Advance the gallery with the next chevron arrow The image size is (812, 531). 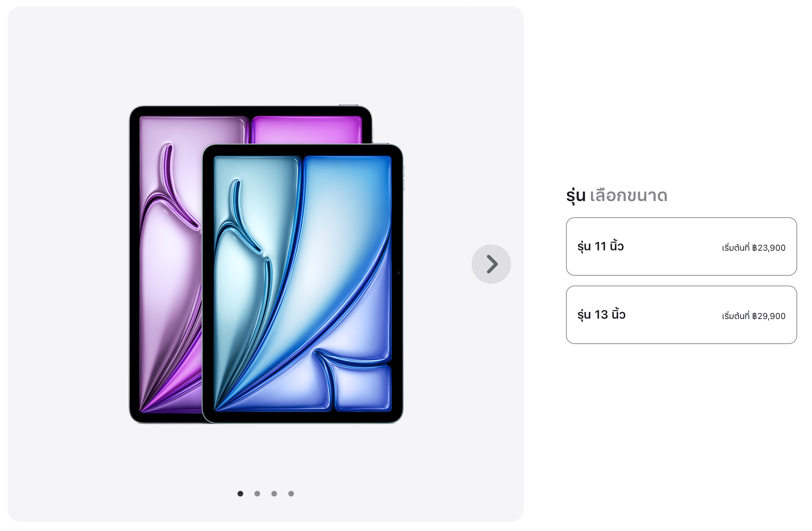491,264
